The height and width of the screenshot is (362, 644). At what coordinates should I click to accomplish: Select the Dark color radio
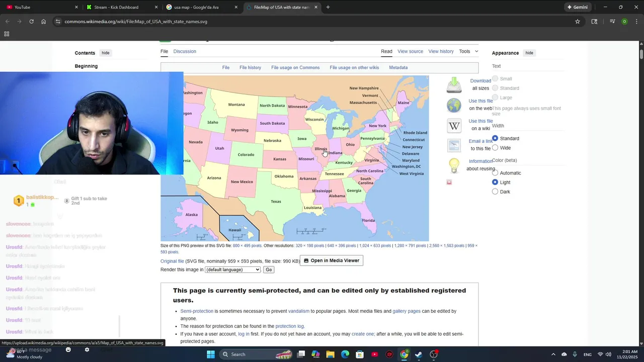pos(495,192)
